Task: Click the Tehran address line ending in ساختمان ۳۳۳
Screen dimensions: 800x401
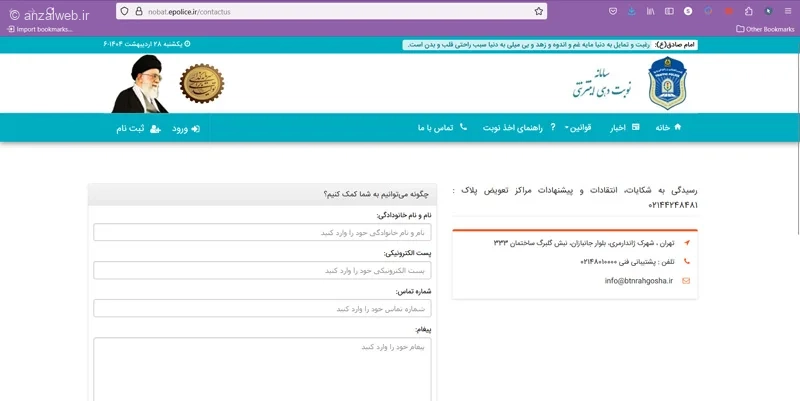Action: 584,243
